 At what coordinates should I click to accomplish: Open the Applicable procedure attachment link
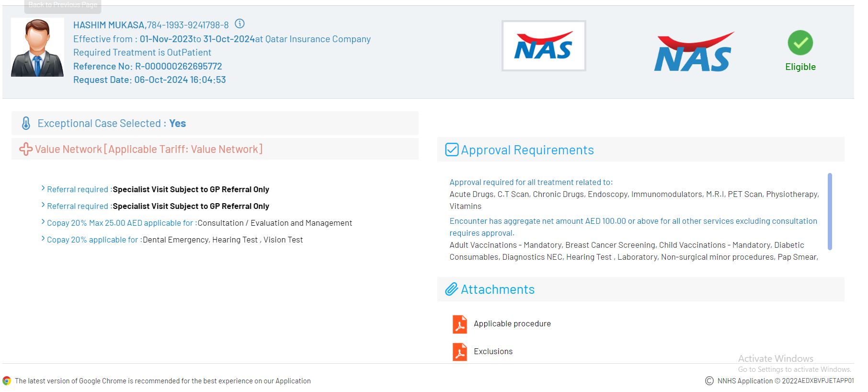pos(512,324)
